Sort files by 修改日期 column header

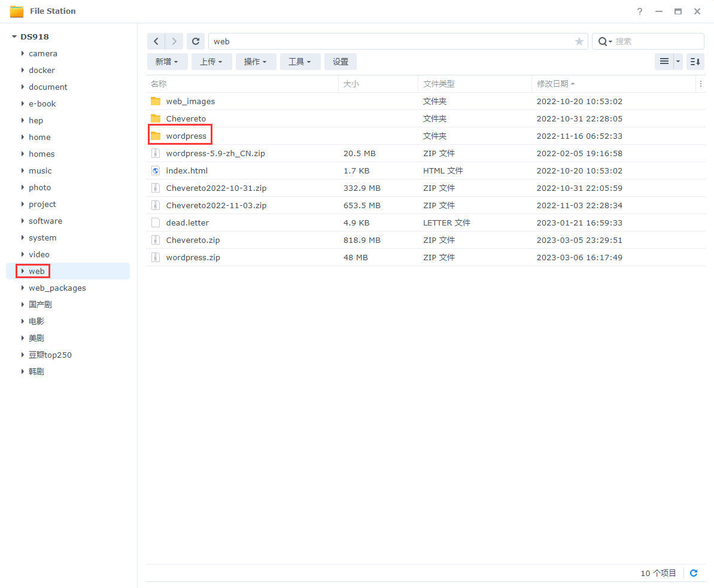[552, 84]
